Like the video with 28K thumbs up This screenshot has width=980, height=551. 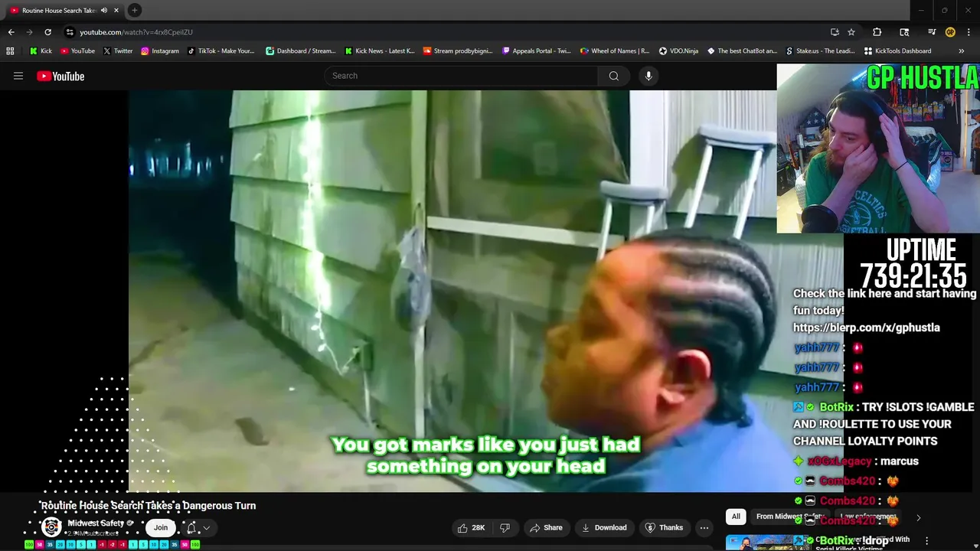[x=472, y=527]
